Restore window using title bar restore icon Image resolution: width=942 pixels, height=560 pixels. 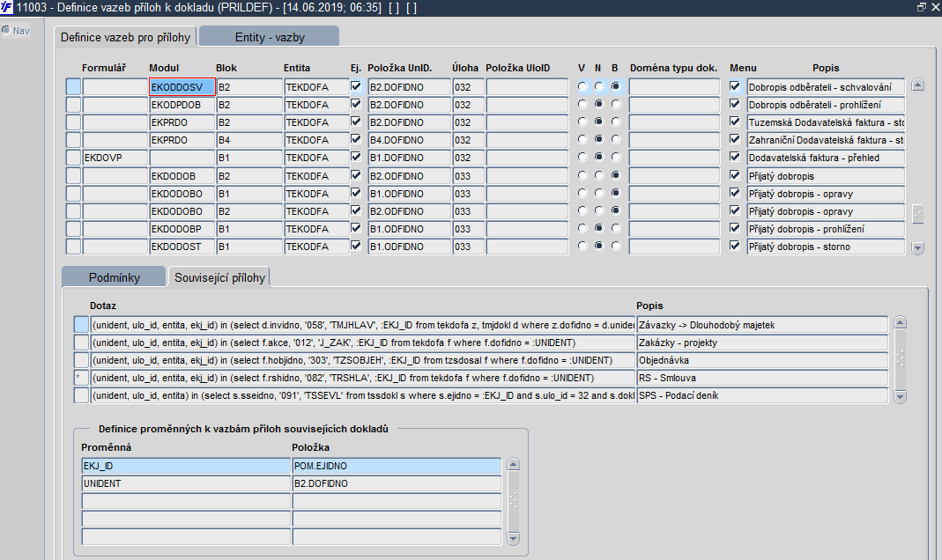[x=921, y=7]
